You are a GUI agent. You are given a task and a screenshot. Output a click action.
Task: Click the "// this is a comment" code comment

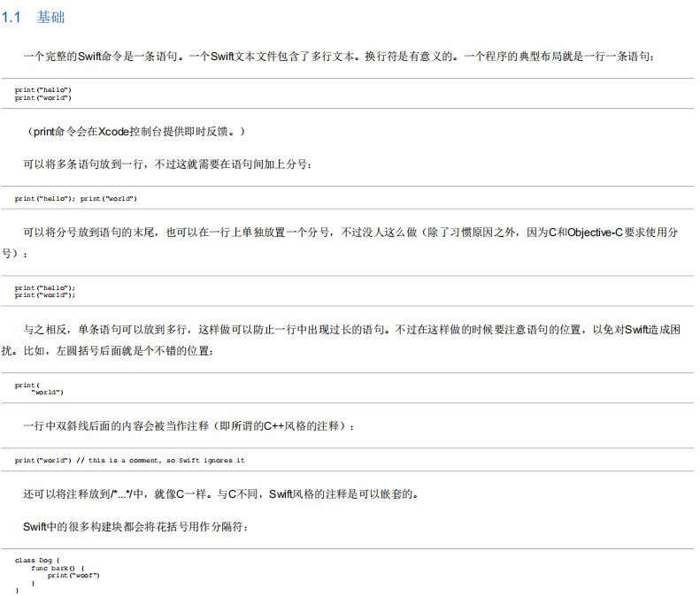point(162,460)
